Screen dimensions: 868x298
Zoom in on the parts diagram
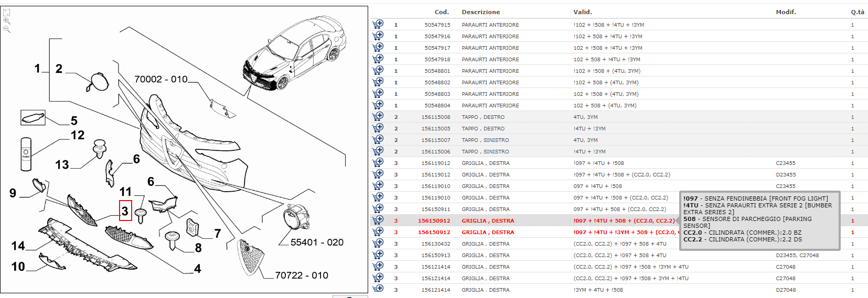coord(7,21)
